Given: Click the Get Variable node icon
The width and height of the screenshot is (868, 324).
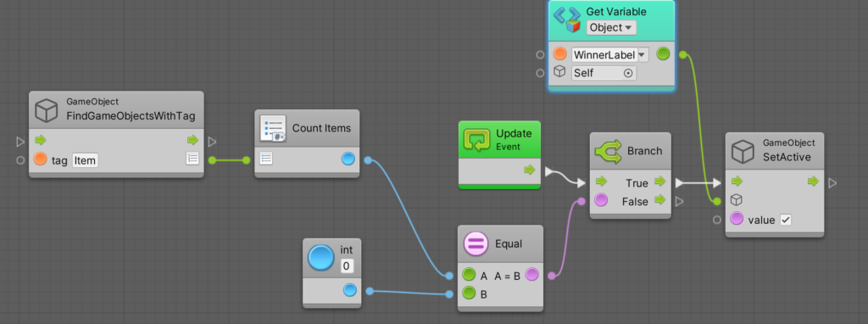Looking at the screenshot, I should click(x=567, y=19).
